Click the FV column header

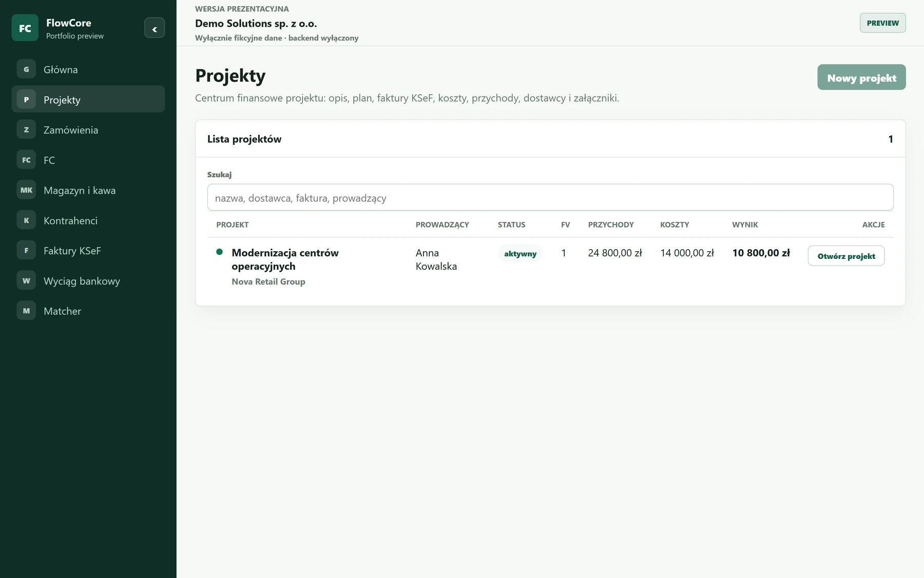coord(566,225)
